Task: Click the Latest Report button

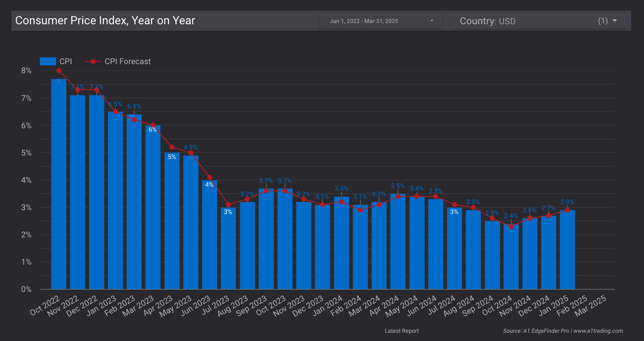Action: point(402,331)
